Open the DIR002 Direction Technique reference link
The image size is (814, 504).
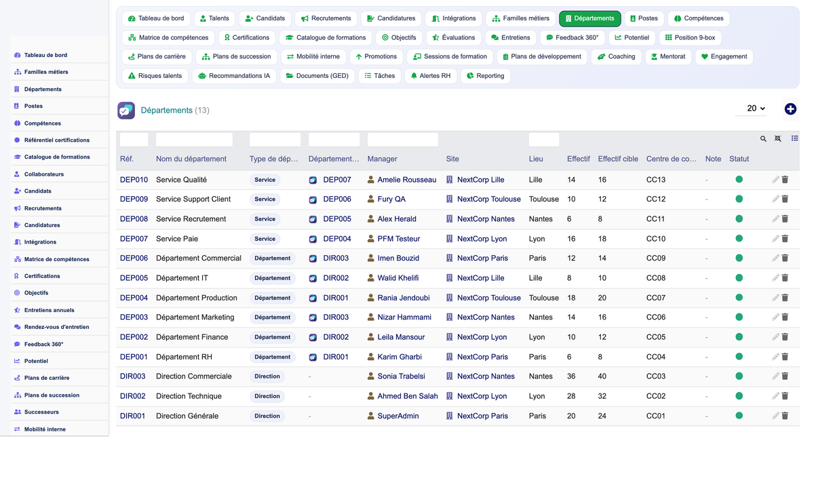133,396
